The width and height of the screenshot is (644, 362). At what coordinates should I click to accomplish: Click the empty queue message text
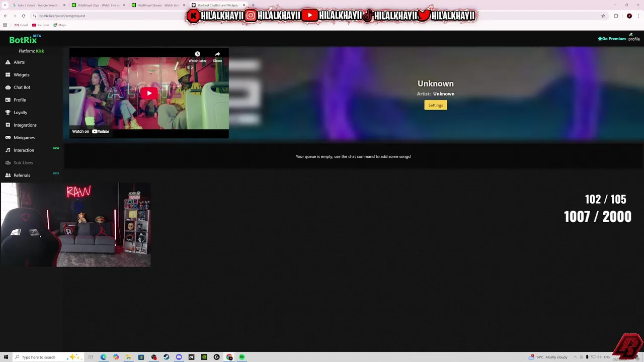tap(353, 156)
